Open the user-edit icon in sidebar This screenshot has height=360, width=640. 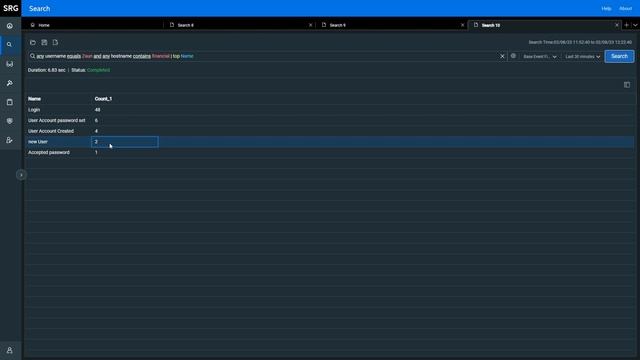click(9, 140)
